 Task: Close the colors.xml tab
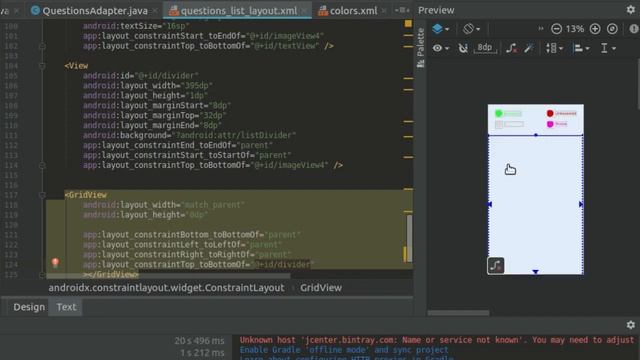pos(384,11)
